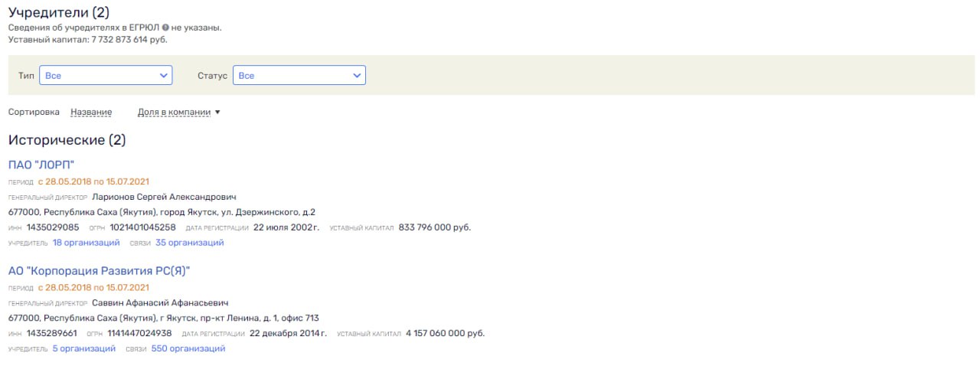Open АО "Корпорация Развития РС(Я)" link
Screen dimensions: 980x366
click(x=99, y=270)
